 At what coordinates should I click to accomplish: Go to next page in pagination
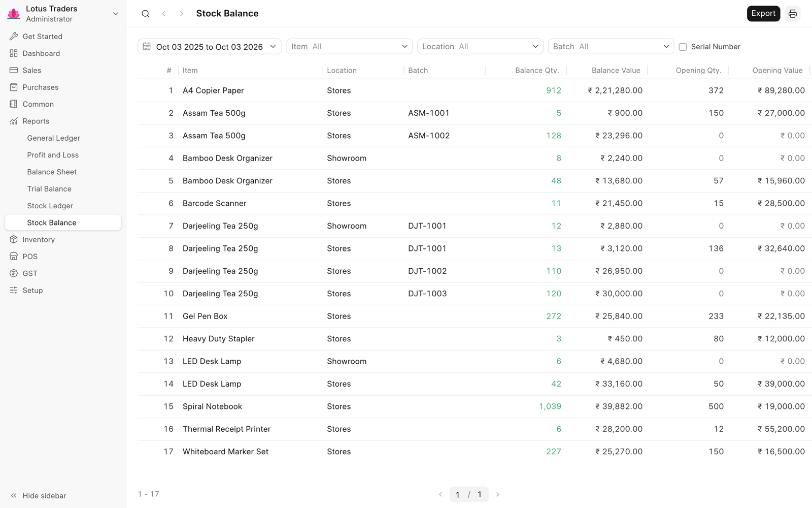498,494
